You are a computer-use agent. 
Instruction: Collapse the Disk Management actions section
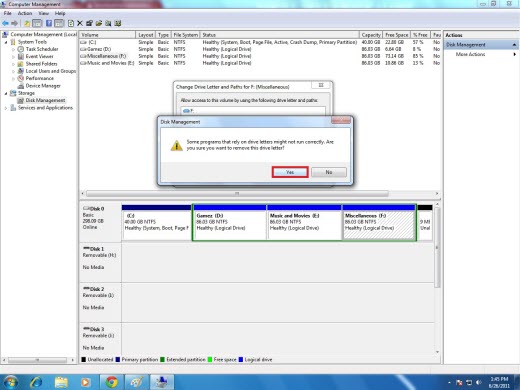[514, 45]
